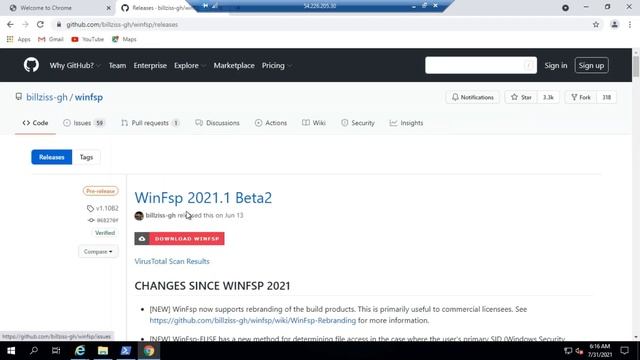Click the 318 fork count

[607, 97]
